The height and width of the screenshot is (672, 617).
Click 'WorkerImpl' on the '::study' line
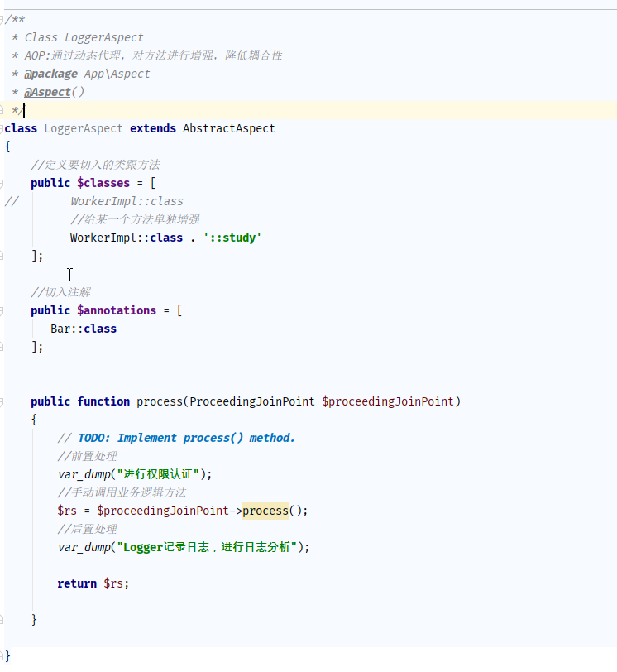(103, 238)
